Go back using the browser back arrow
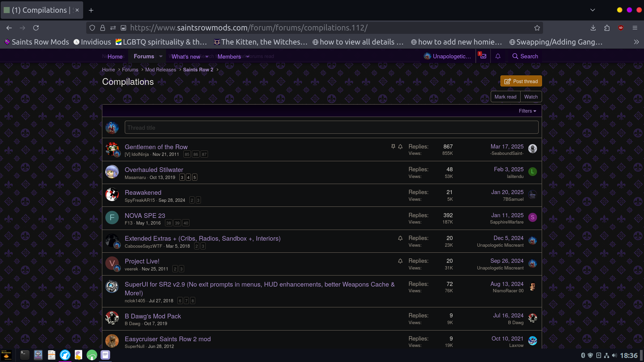The image size is (644, 362). point(9,28)
